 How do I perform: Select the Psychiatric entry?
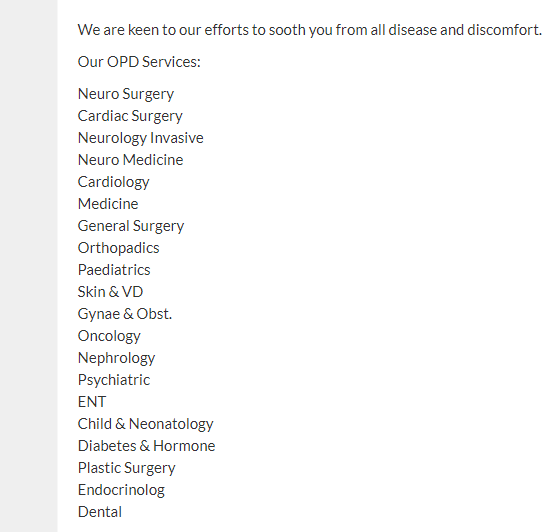[114, 380]
